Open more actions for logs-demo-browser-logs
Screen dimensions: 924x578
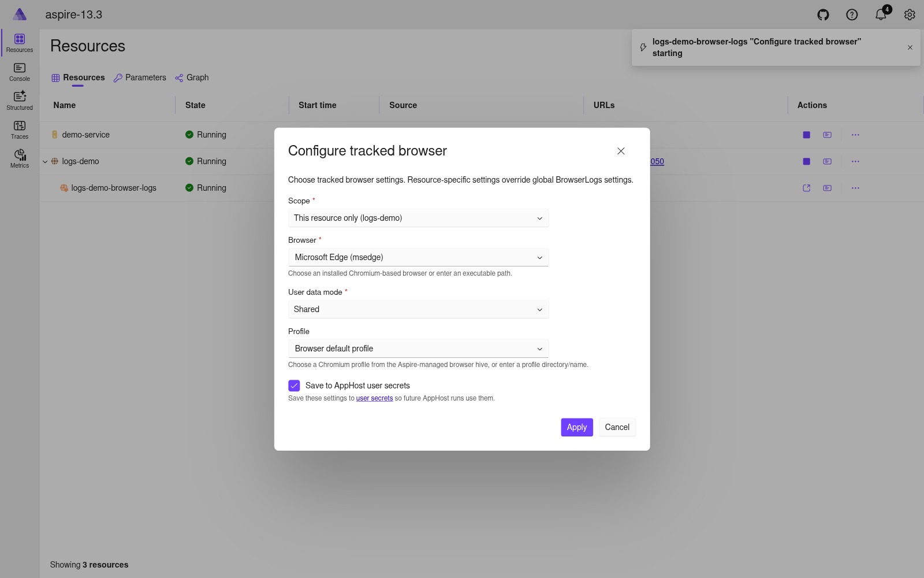855,188
